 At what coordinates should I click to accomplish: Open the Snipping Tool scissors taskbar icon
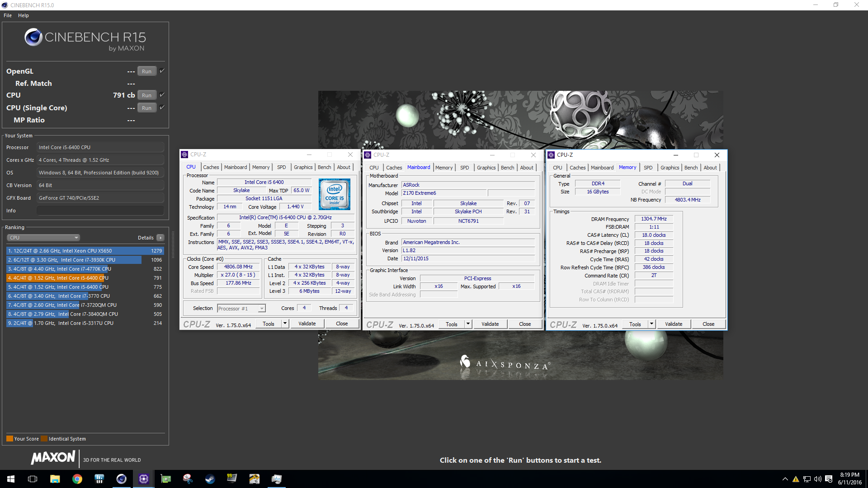pos(188,479)
